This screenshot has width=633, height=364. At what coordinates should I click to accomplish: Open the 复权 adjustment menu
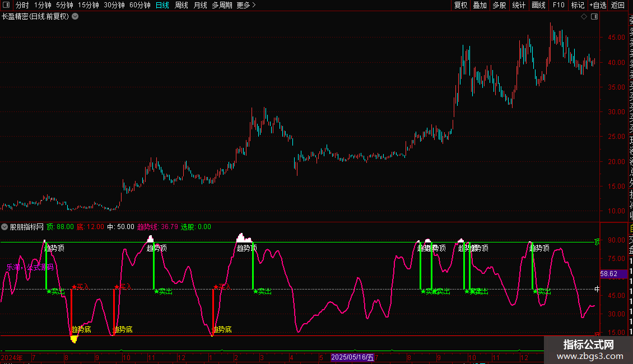tap(460, 5)
